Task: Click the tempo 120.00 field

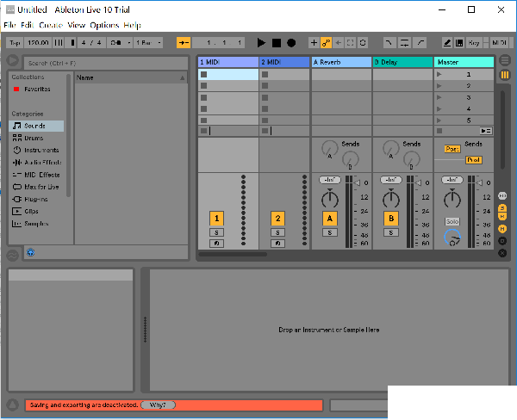Action: click(x=38, y=43)
